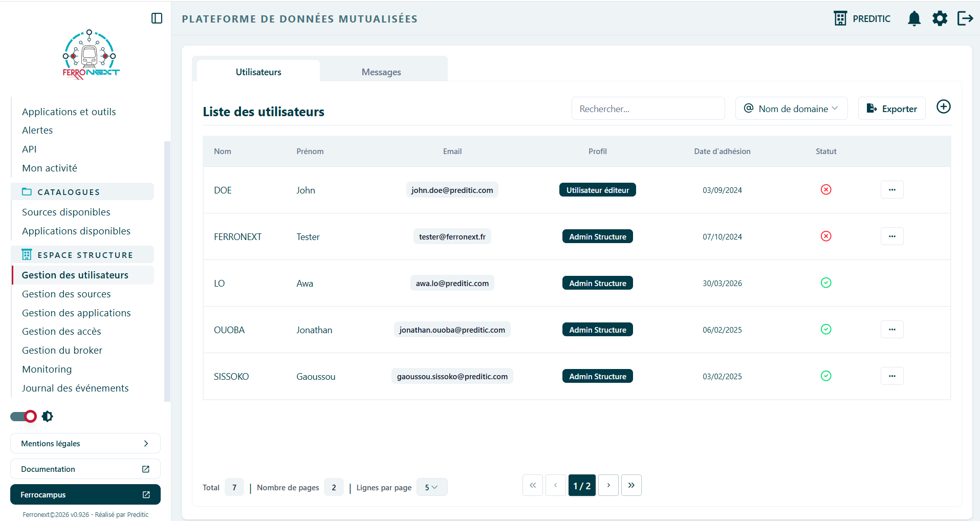Click the red status icon for DOE
The height and width of the screenshot is (521, 980).
826,190
